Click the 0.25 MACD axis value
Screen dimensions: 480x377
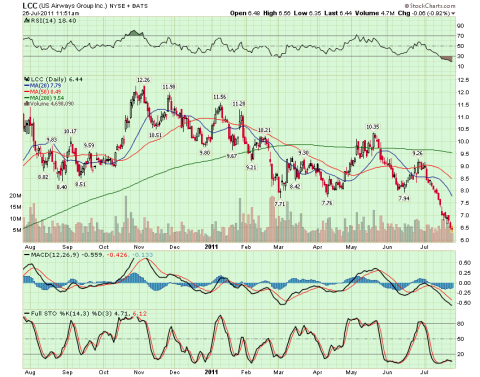point(465,273)
